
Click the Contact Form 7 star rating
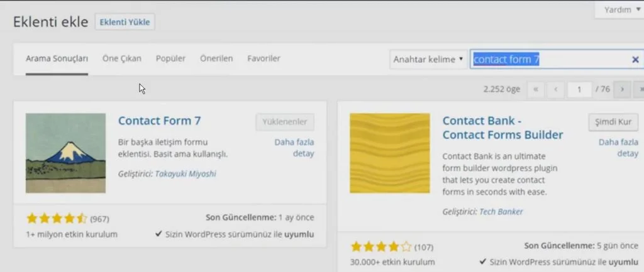pos(57,219)
